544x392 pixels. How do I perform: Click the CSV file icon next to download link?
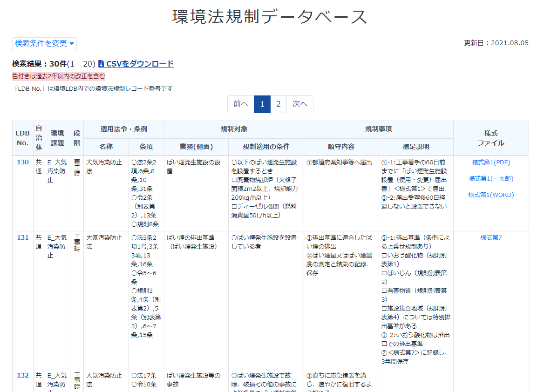(x=101, y=63)
